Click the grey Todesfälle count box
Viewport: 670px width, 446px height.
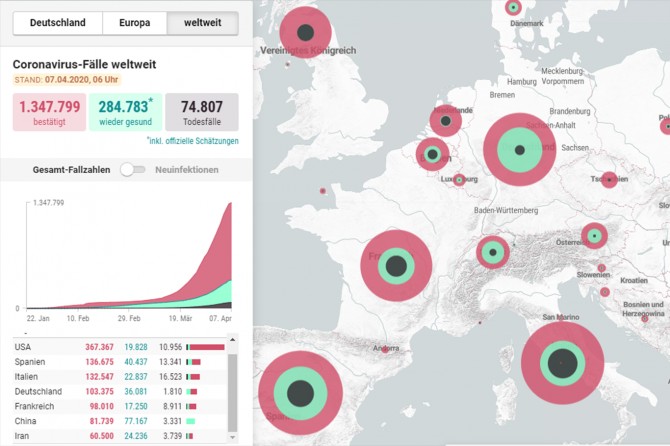point(202,112)
